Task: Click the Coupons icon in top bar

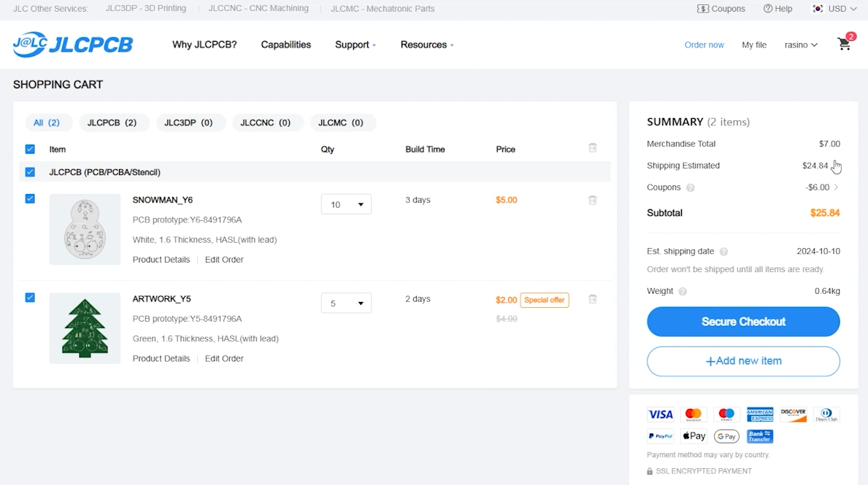Action: 702,9
